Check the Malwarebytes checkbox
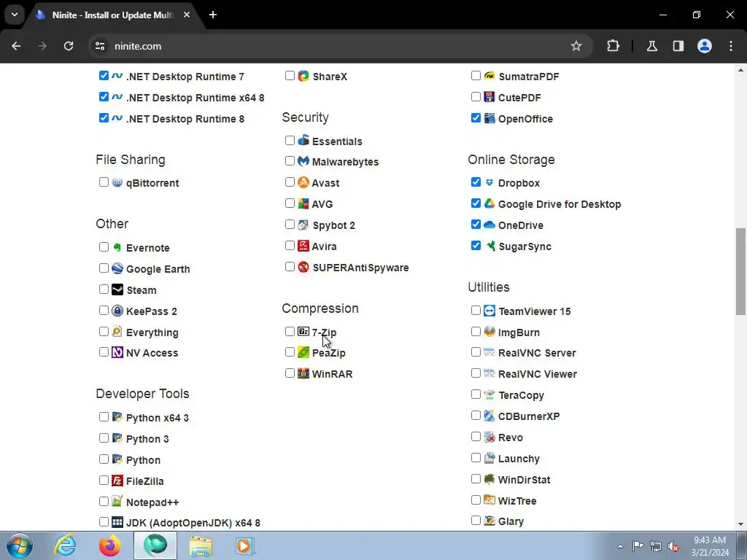 pyautogui.click(x=290, y=160)
